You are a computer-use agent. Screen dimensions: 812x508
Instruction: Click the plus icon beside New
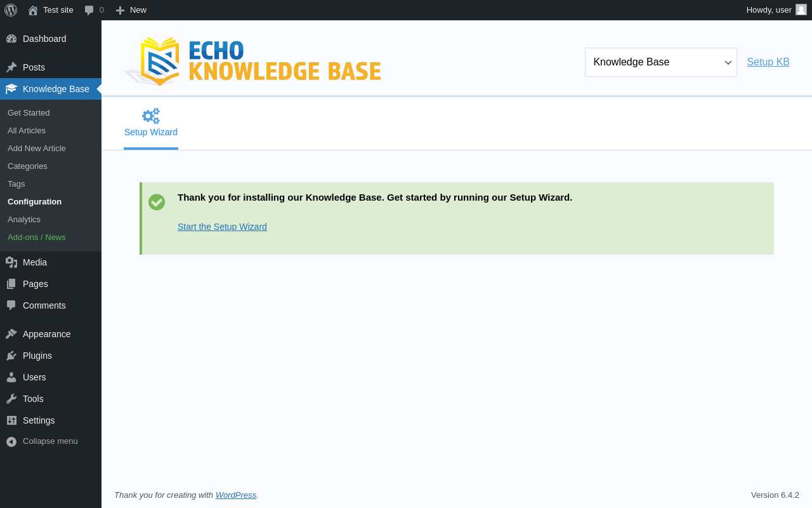120,10
